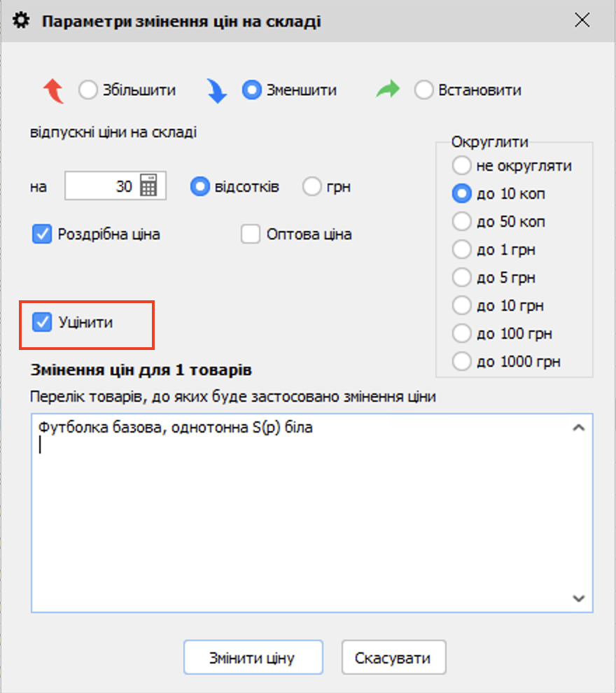
Task: Toggle the Уцінити checkbox
Action: click(43, 323)
